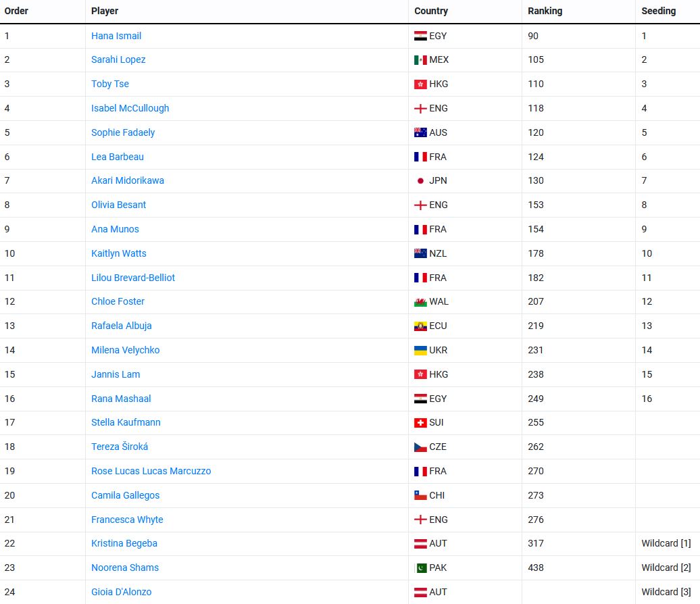
Task: Click the Wales flag icon next to WAL
Action: (x=420, y=302)
